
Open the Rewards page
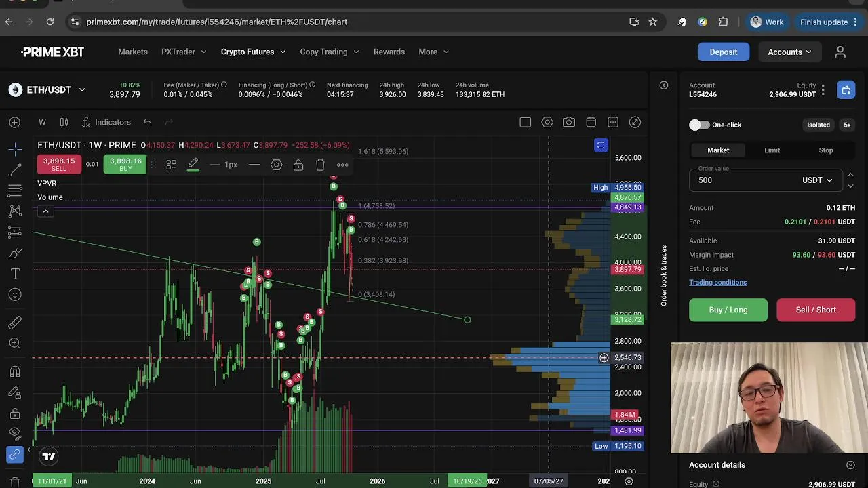389,52
